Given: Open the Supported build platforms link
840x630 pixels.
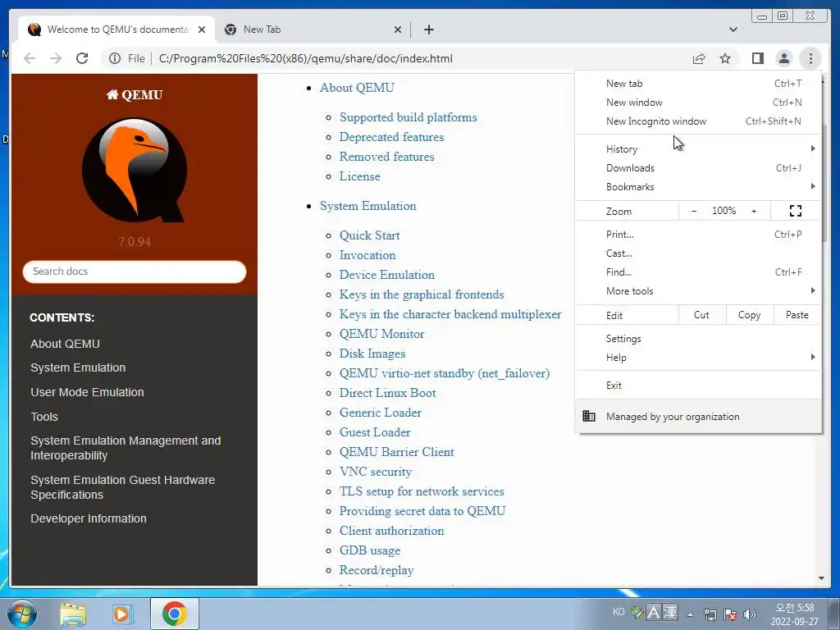Looking at the screenshot, I should 409,117.
